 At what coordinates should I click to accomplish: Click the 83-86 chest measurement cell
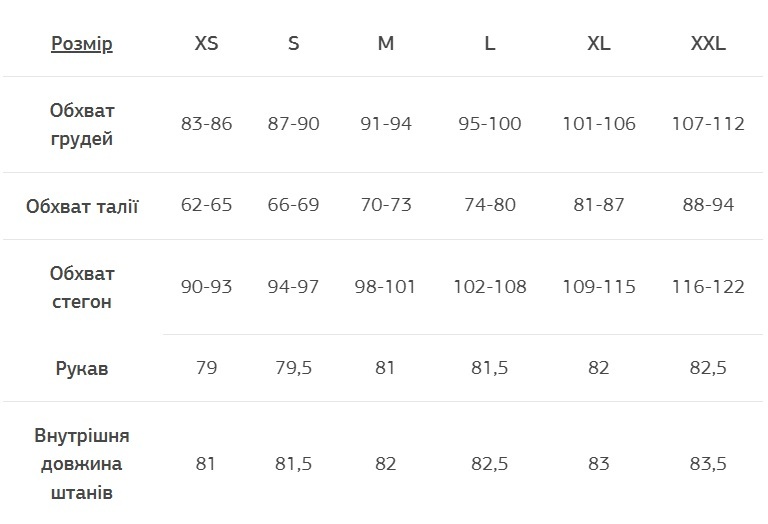tap(207, 125)
